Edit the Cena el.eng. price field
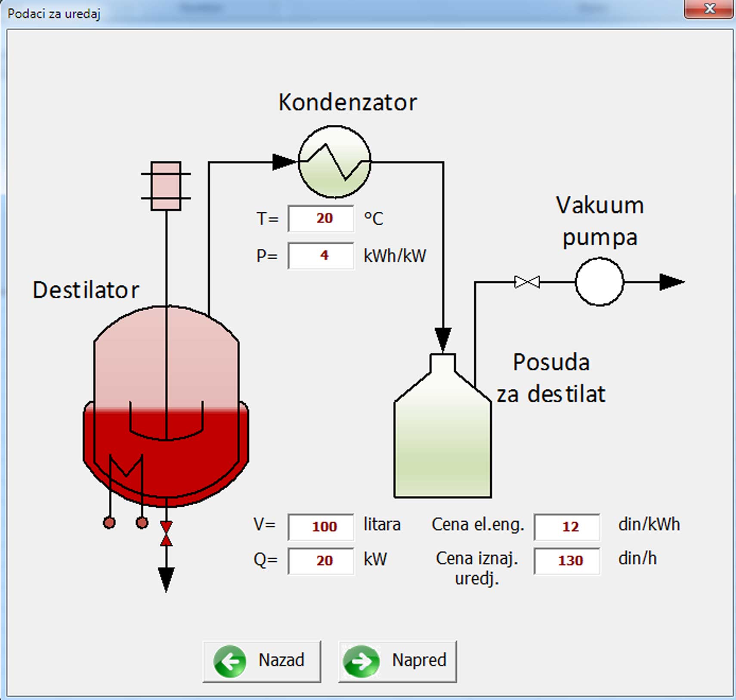Viewport: 736px width, 700px height. point(567,527)
